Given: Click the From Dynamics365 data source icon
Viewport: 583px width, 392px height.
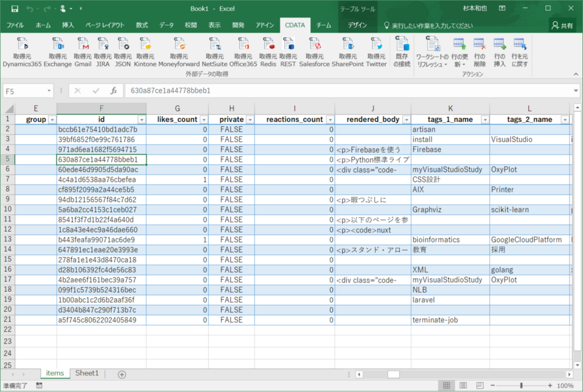Looking at the screenshot, I should pyautogui.click(x=22, y=52).
